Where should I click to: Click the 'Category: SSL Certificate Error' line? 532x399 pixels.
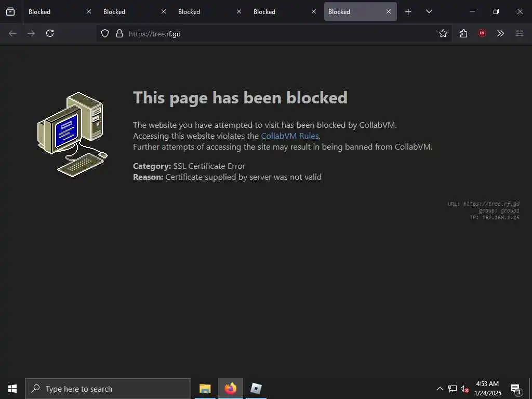coord(189,166)
